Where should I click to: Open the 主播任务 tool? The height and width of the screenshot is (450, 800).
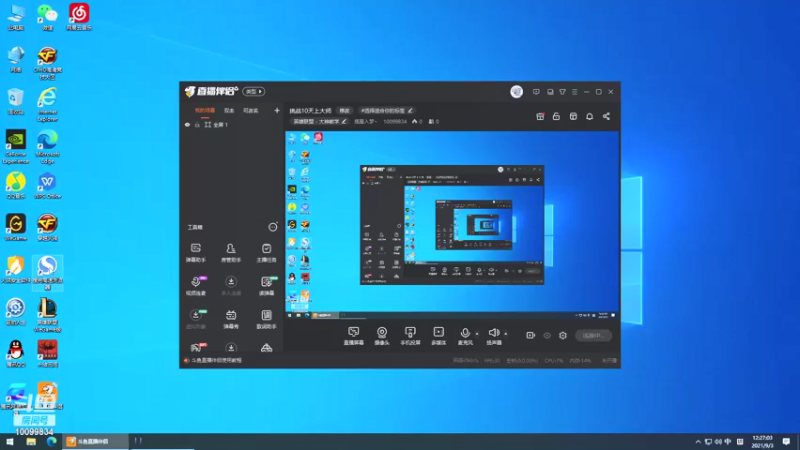point(266,253)
